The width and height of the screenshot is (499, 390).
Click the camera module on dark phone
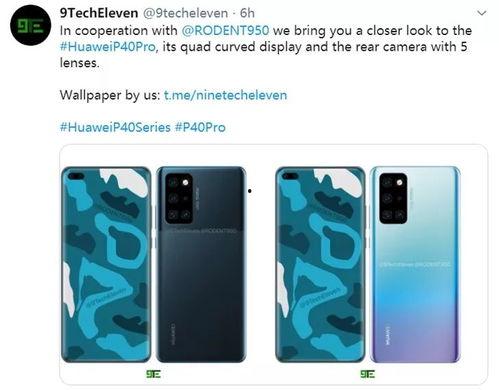click(179, 198)
